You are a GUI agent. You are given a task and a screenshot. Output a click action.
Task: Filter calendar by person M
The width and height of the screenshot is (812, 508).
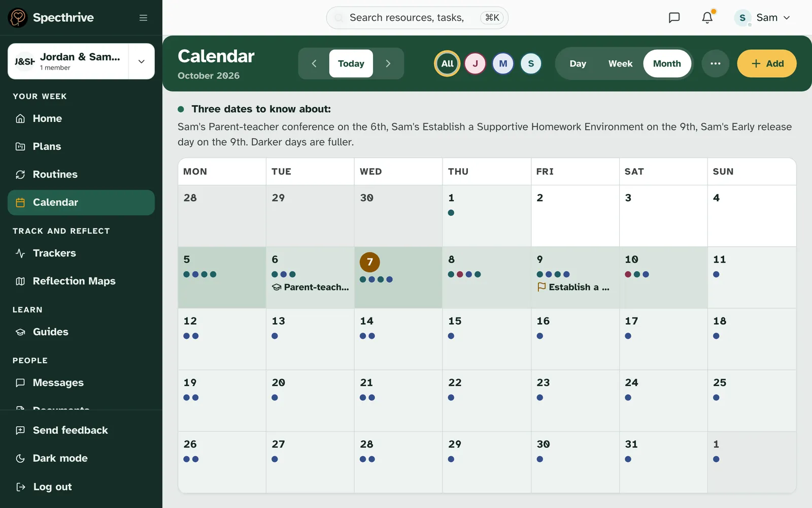click(503, 63)
